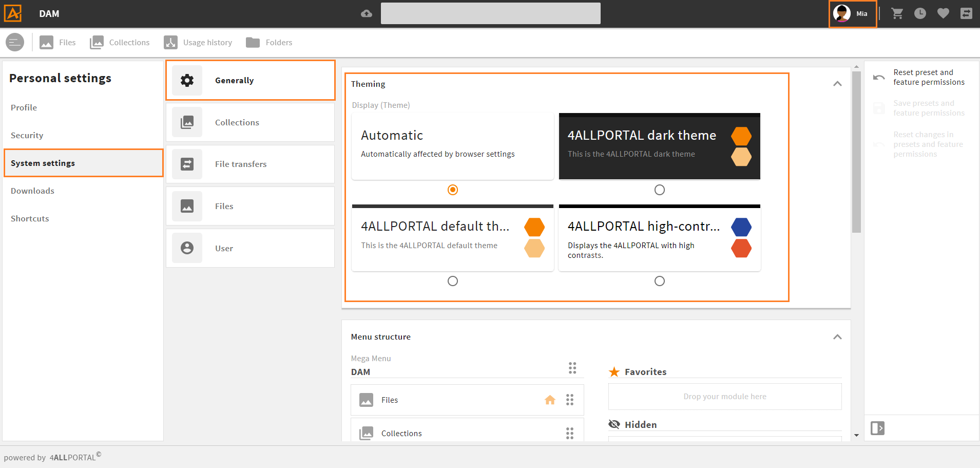
Task: Click Save presets and feature permissions
Action: pyautogui.click(x=929, y=108)
